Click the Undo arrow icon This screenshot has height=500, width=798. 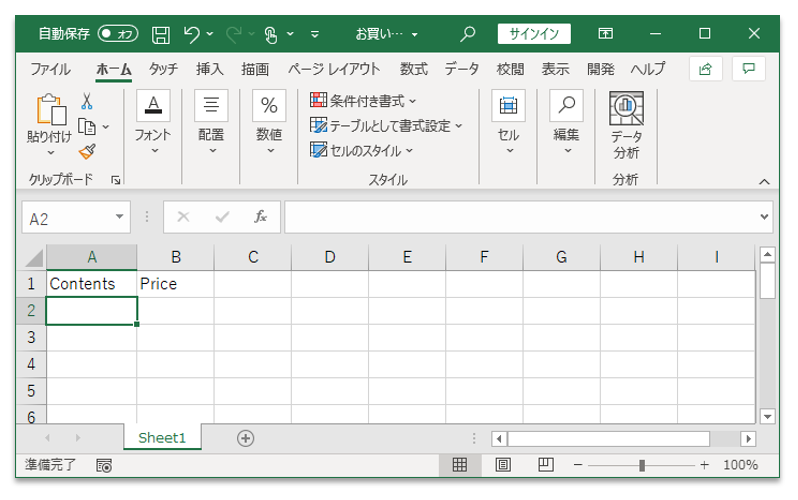tap(192, 35)
